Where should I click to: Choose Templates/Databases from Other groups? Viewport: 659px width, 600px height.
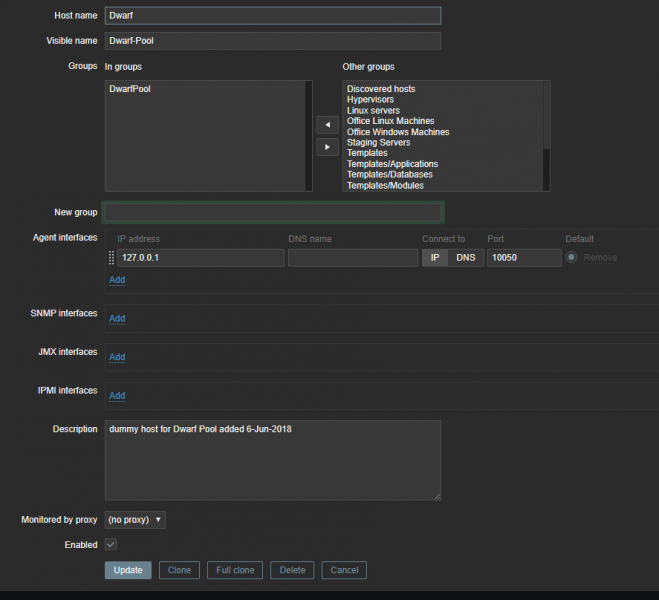(x=389, y=175)
